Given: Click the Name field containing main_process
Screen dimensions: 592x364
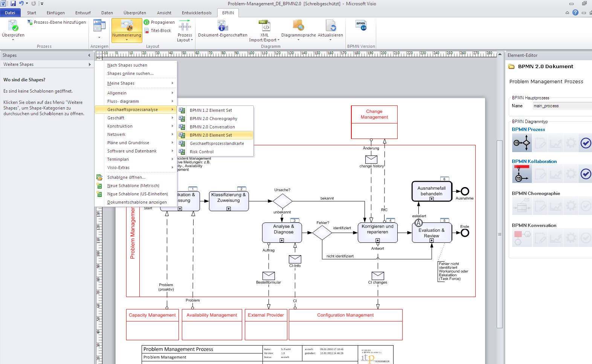Looking at the screenshot, I should 562,106.
